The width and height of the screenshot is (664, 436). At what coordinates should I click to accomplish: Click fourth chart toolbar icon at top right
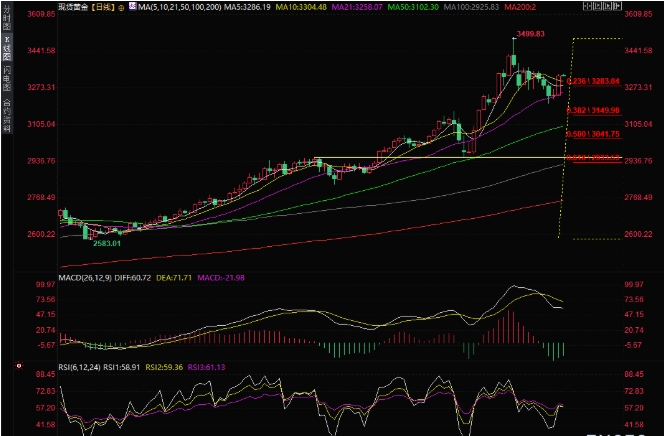pyautogui.click(x=617, y=6)
